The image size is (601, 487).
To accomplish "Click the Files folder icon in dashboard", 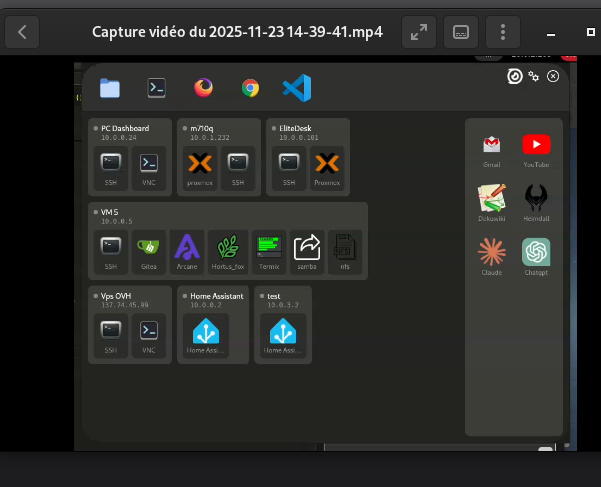I will (110, 89).
